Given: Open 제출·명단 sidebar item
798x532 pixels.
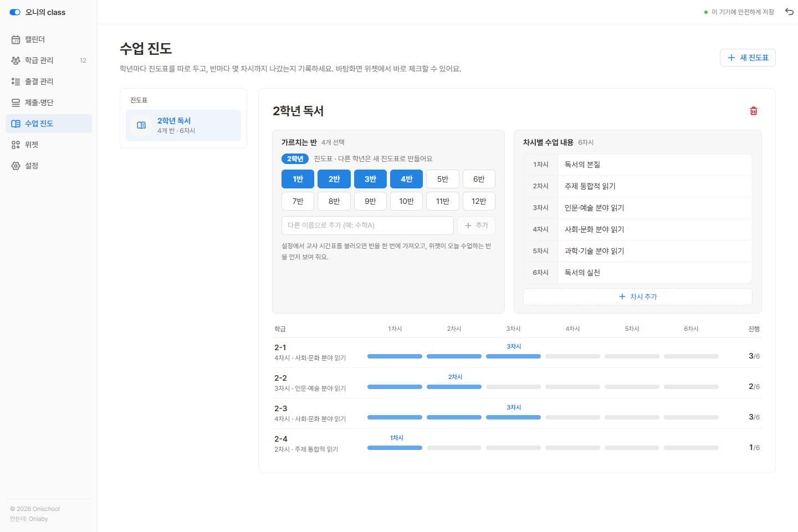Looking at the screenshot, I should pos(49,103).
